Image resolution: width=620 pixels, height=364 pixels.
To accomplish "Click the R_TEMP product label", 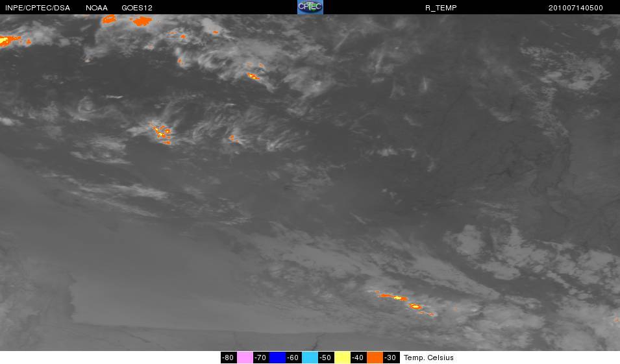I will 441,8.
